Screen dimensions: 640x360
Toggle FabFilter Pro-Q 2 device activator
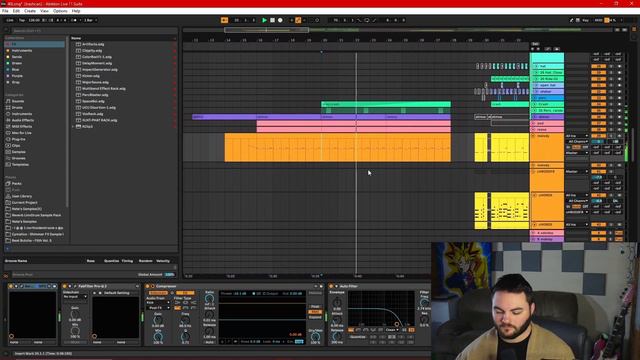coord(64,286)
